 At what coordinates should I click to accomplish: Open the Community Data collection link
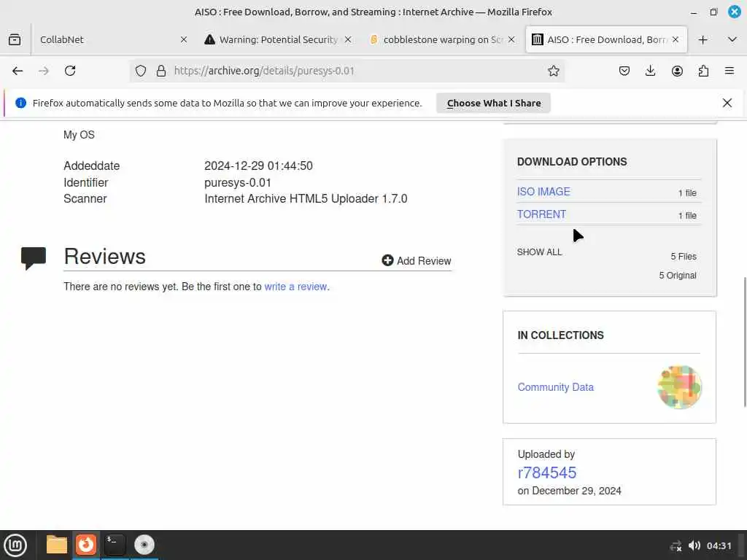[555, 387]
